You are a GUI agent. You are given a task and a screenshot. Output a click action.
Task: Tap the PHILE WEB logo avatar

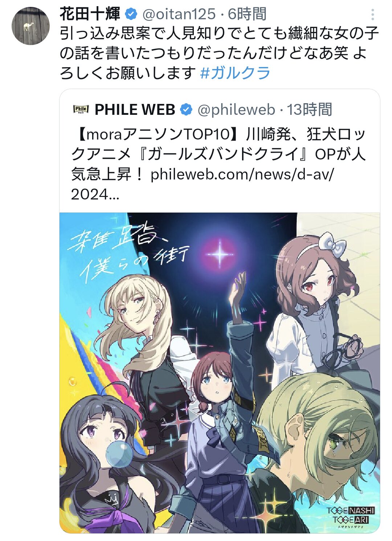(81, 109)
